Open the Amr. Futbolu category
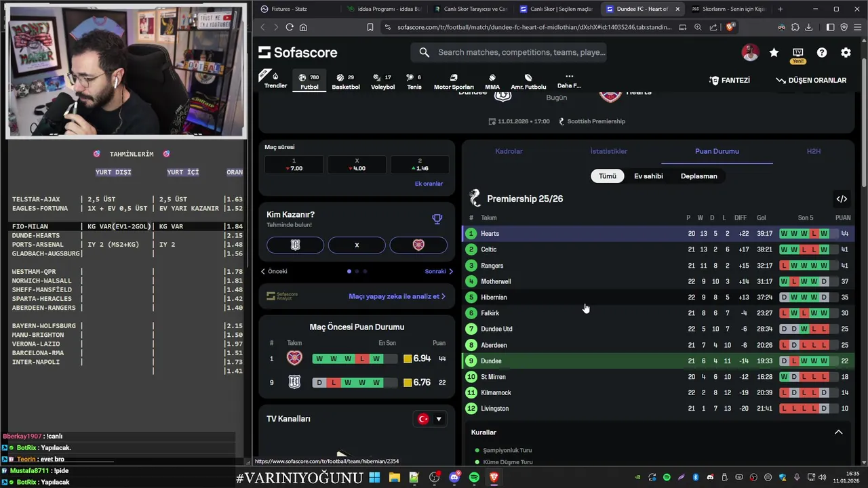The image size is (868, 488). point(528,81)
